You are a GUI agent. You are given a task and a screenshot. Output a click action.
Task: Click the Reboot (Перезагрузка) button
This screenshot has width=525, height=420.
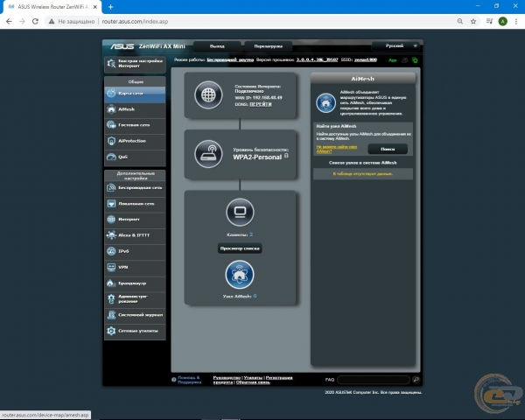pyautogui.click(x=268, y=46)
